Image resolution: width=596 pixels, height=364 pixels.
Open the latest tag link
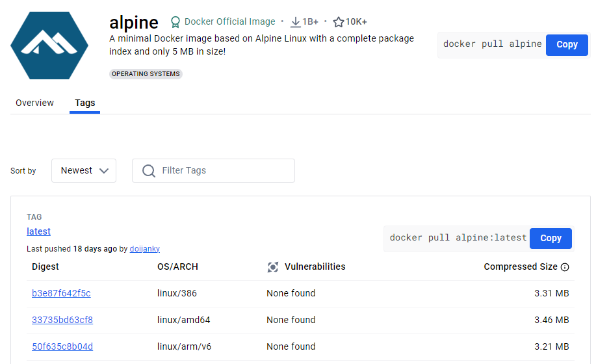click(x=38, y=231)
